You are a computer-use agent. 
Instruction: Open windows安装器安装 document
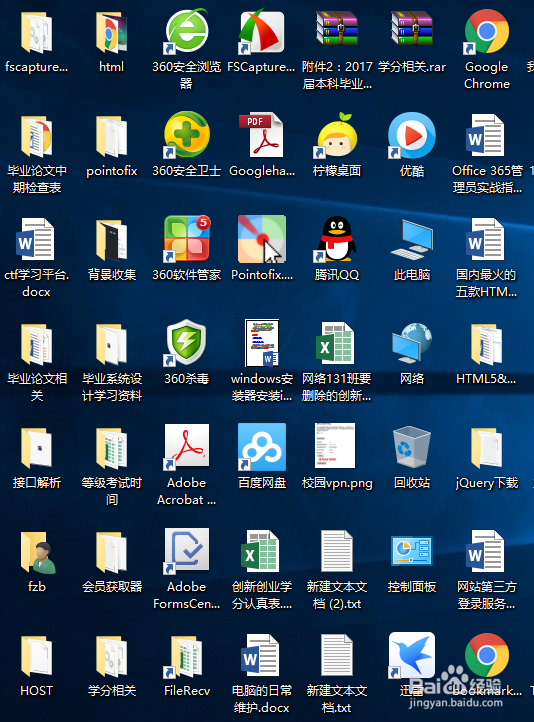point(261,344)
